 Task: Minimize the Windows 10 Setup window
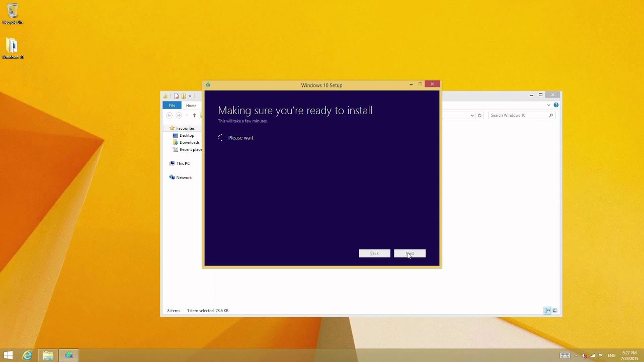[411, 84]
